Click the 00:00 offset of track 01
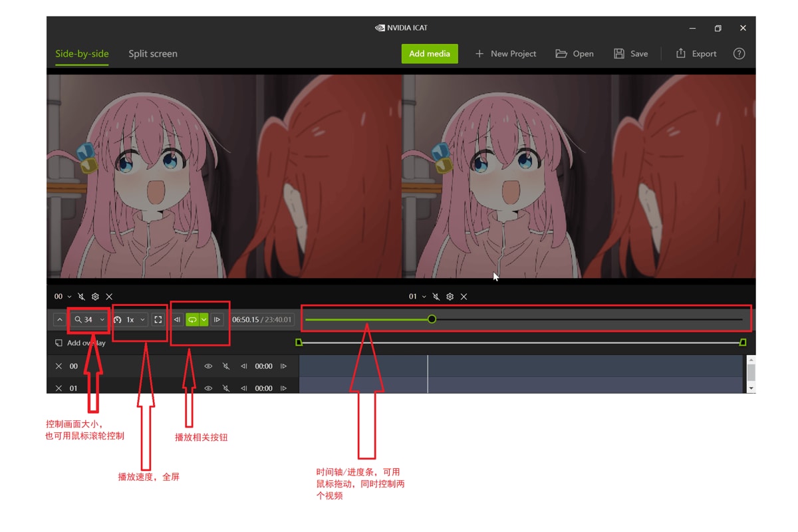This screenshot has height=532, width=798. [x=264, y=388]
